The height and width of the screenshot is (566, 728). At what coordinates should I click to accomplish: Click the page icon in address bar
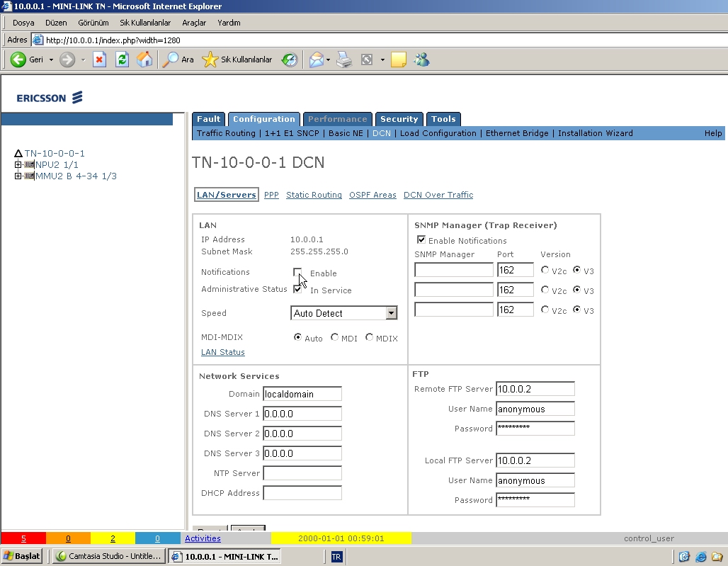coord(38,40)
